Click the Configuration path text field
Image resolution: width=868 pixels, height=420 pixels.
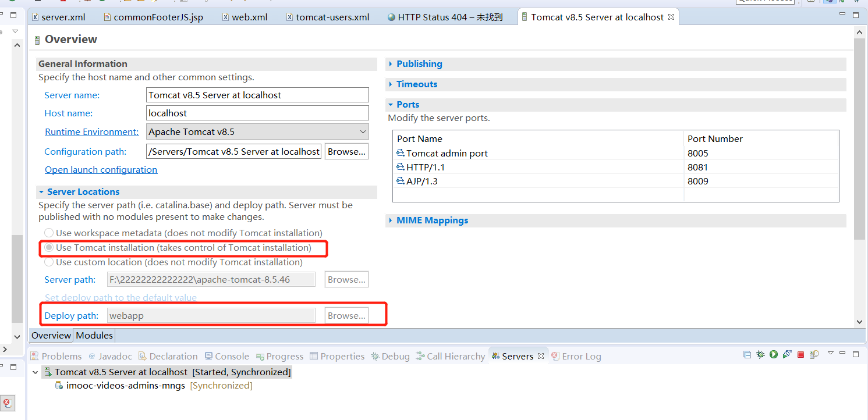pos(233,151)
